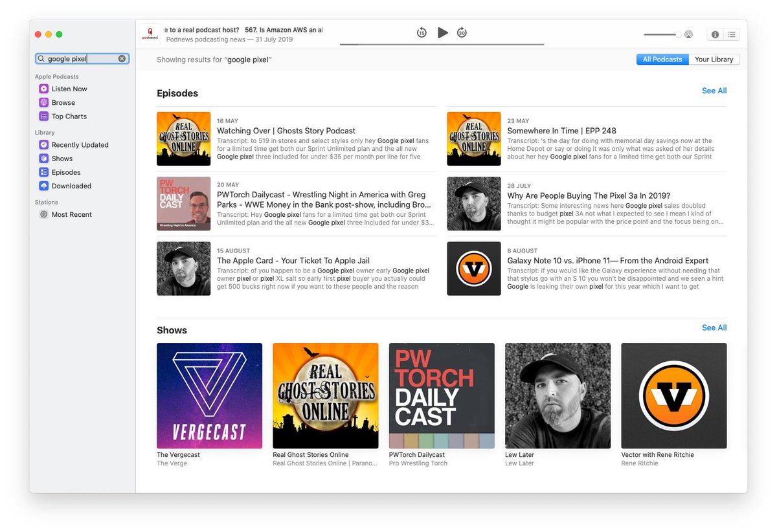This screenshot has height=532, width=777.
Task: Open The Vergecast show cover
Action: (209, 395)
